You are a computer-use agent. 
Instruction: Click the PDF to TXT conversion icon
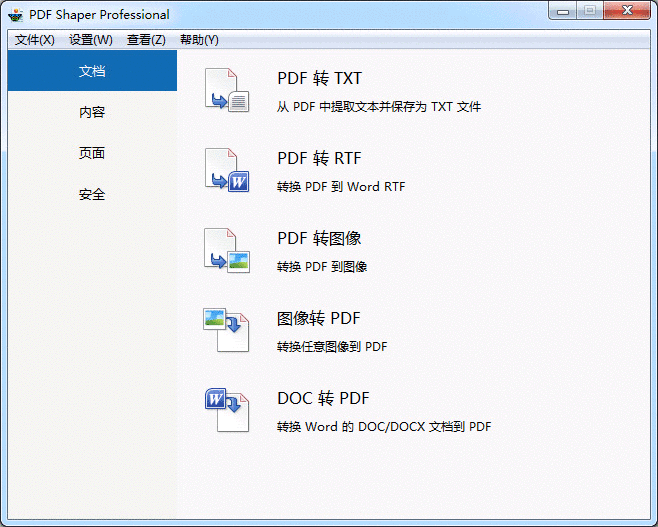click(x=227, y=90)
